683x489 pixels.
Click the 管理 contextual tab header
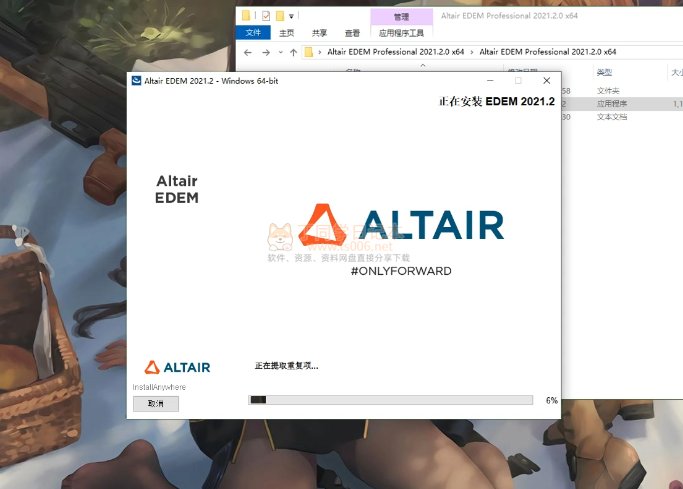(x=401, y=17)
